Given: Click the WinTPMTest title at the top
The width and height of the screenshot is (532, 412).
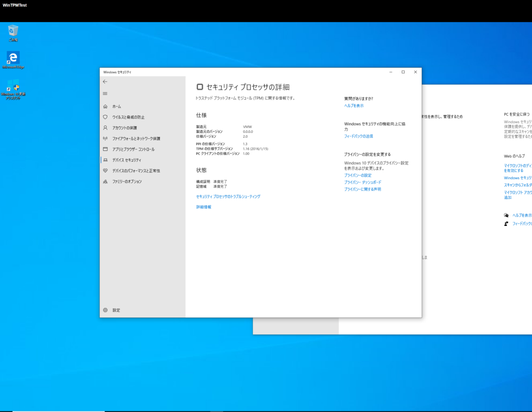Looking at the screenshot, I should (15, 5).
